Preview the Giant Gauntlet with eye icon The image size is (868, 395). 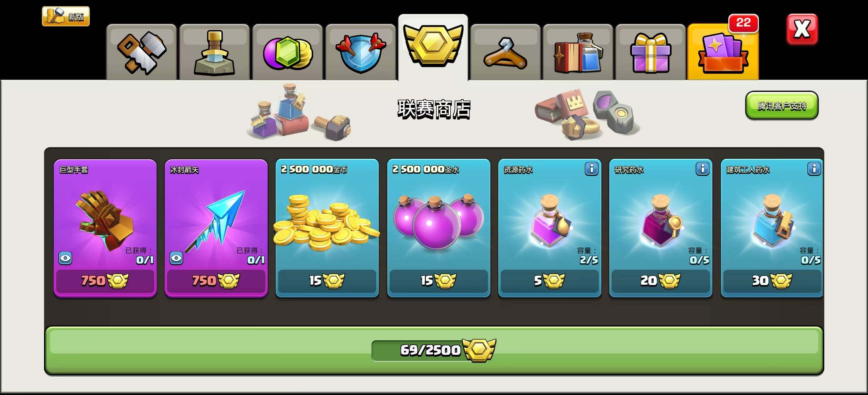point(65,258)
